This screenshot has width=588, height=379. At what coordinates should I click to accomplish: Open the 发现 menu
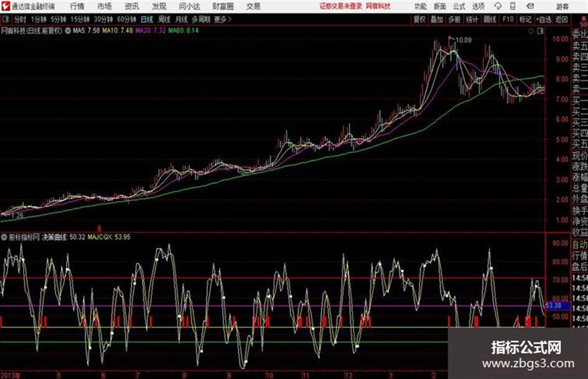click(159, 6)
